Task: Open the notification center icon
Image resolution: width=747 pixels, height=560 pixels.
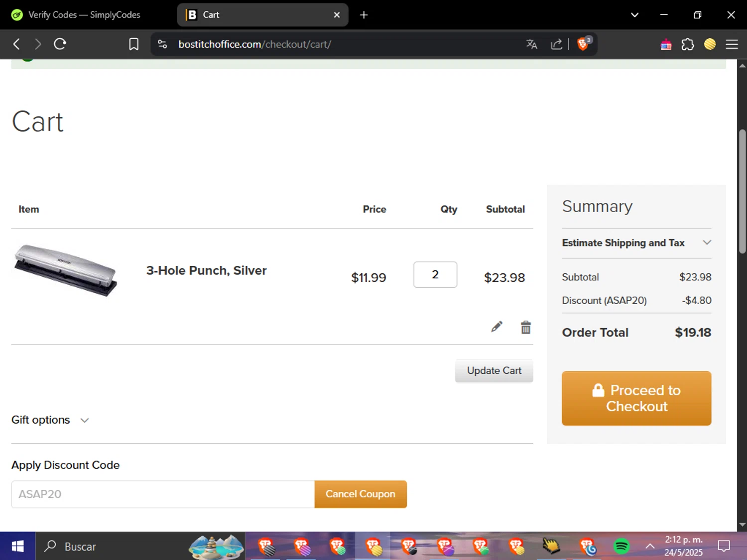Action: click(724, 546)
